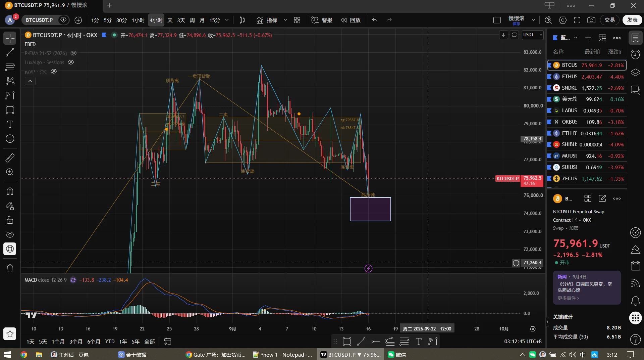Hide all drawings with eye icon

click(10, 234)
